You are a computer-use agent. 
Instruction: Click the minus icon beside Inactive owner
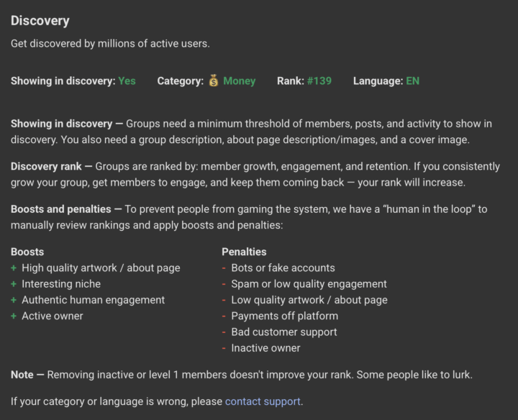224,348
